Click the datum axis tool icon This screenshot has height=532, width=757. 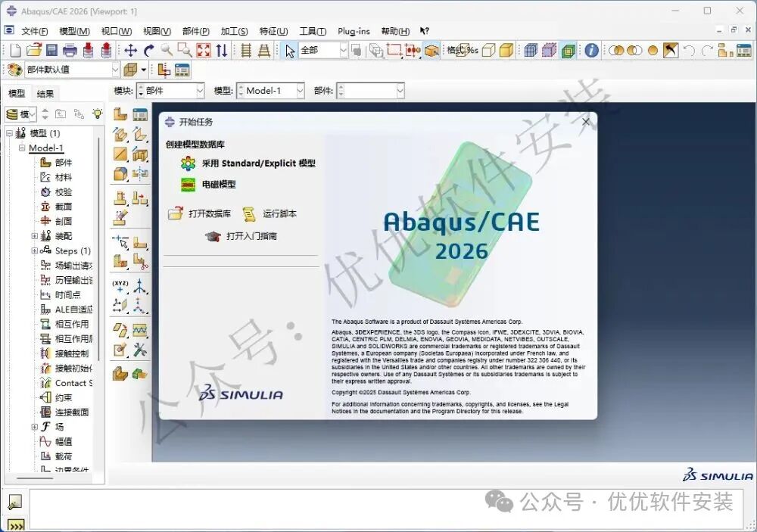pos(140,286)
